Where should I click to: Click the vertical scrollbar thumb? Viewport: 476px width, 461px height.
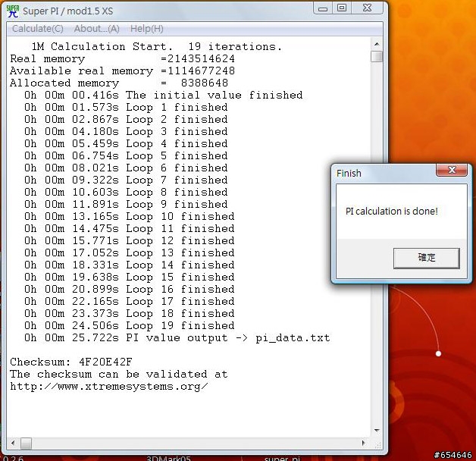tap(377, 57)
